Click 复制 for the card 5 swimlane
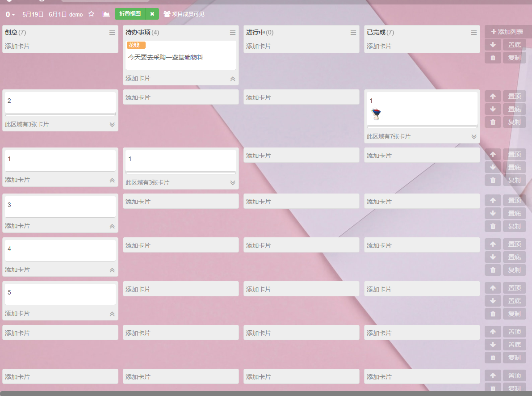This screenshot has height=396, width=532. click(515, 314)
